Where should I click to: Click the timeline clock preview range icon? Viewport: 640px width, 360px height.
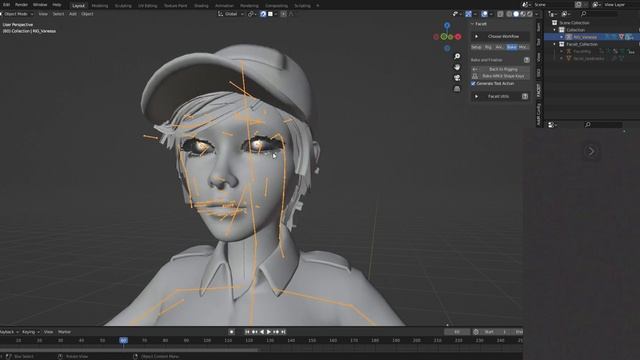click(x=476, y=332)
